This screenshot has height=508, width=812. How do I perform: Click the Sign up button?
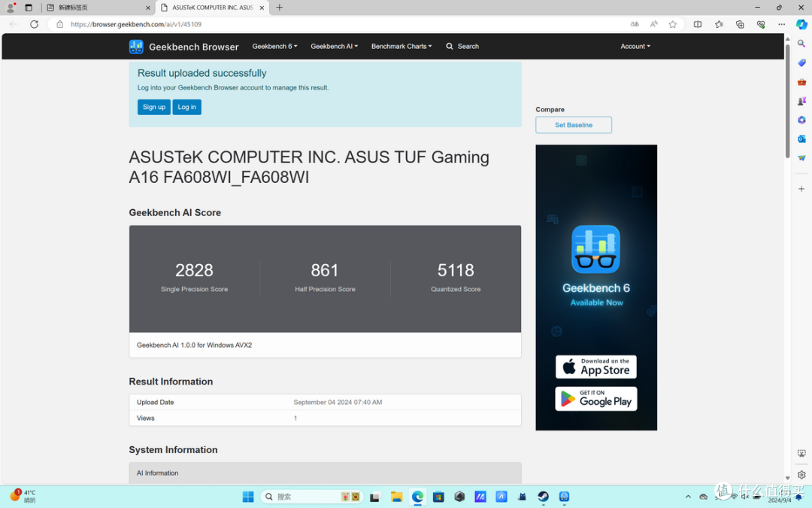point(154,107)
